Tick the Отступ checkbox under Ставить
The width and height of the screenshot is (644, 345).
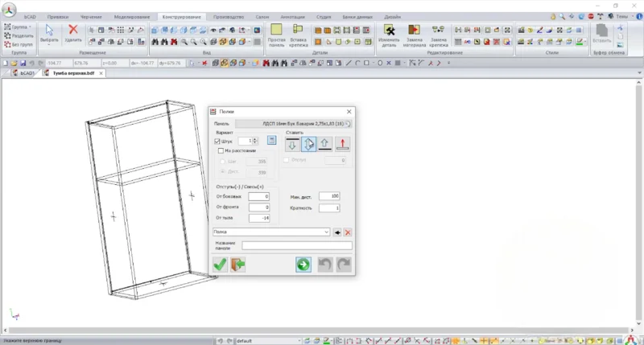coord(287,160)
